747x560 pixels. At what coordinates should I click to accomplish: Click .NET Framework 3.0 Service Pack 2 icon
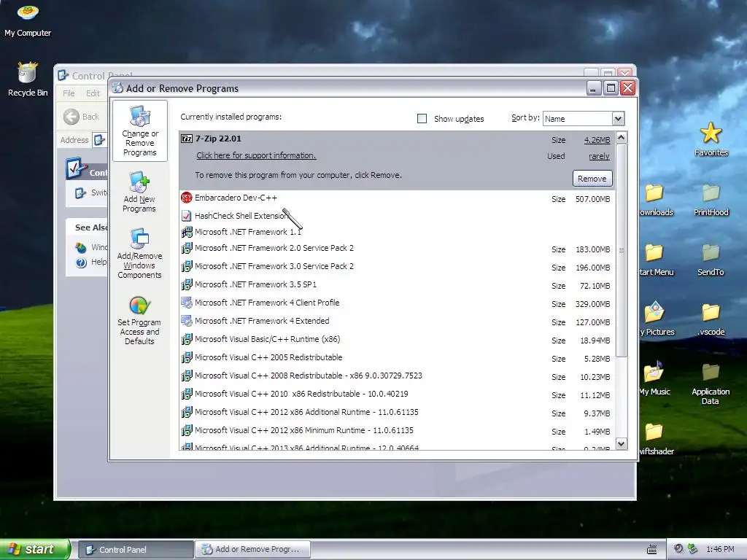[x=187, y=266]
